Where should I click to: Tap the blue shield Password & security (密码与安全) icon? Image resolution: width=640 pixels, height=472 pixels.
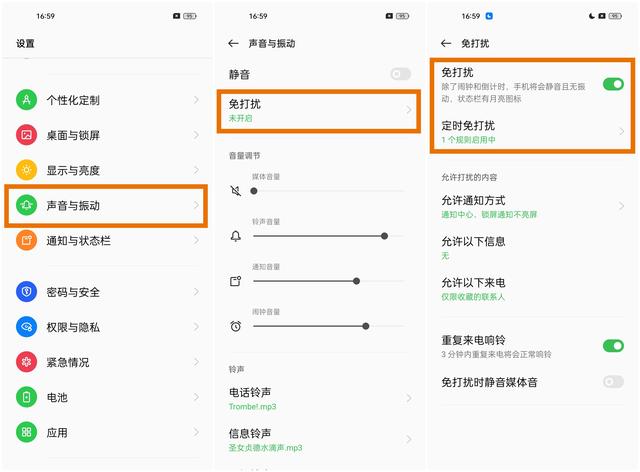[x=27, y=292]
